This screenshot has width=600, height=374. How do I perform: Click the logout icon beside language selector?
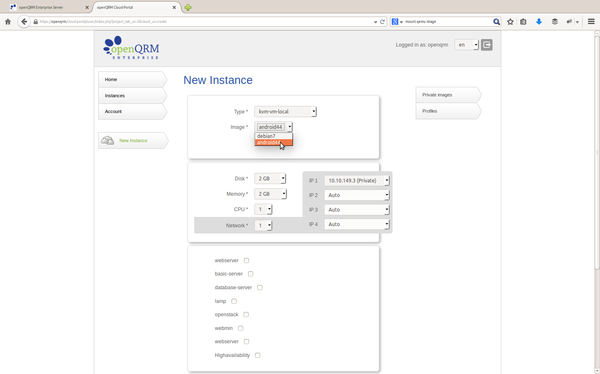[x=486, y=45]
